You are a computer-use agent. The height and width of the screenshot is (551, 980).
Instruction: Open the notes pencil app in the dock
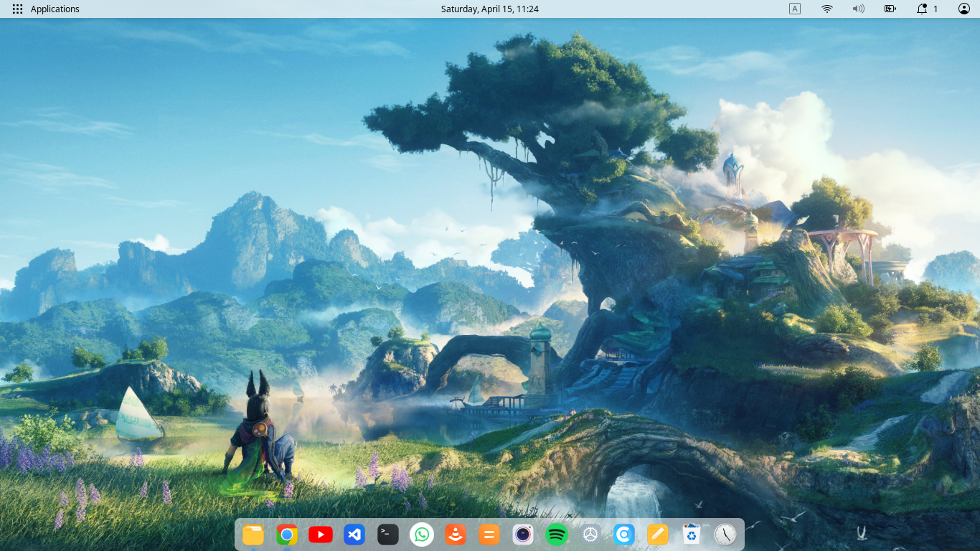(656, 534)
